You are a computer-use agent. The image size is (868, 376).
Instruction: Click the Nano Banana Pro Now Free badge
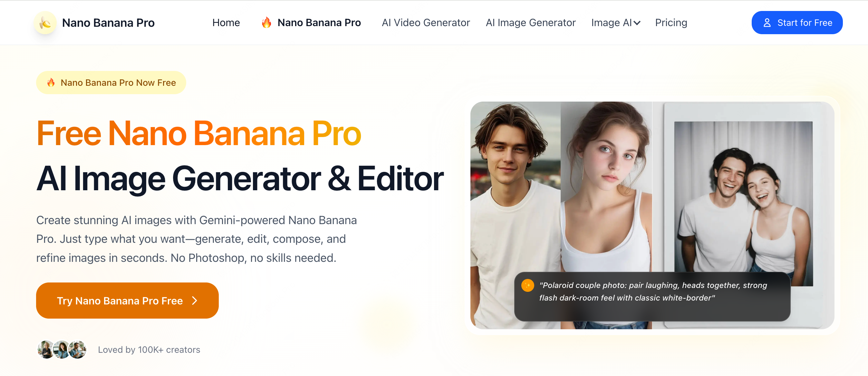tap(111, 82)
